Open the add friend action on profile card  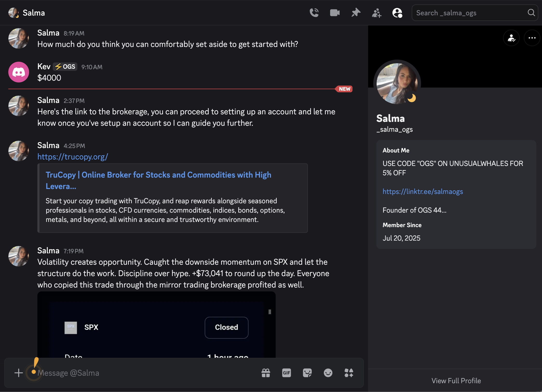click(511, 38)
